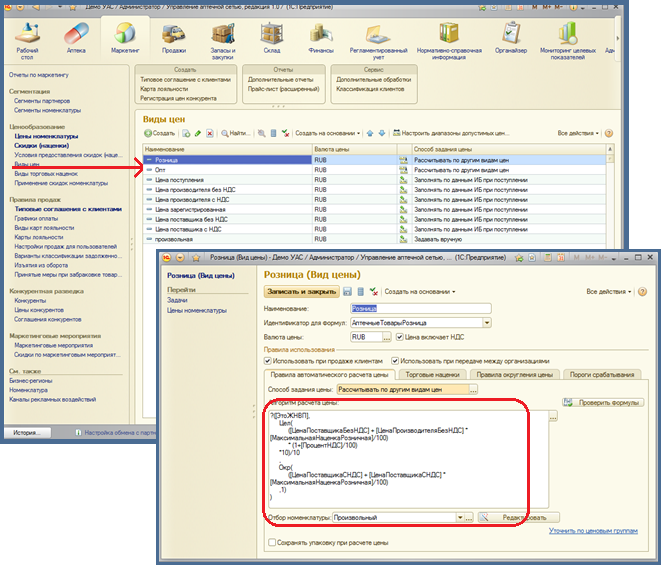Screen dimensions: 663x566
Task: Click the save diskette icon in Розница form
Action: coord(348,292)
